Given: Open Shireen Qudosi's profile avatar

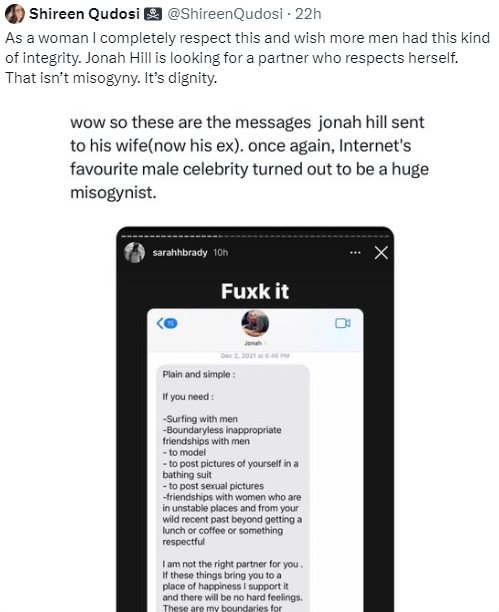Looking at the screenshot, I should (x=14, y=14).
